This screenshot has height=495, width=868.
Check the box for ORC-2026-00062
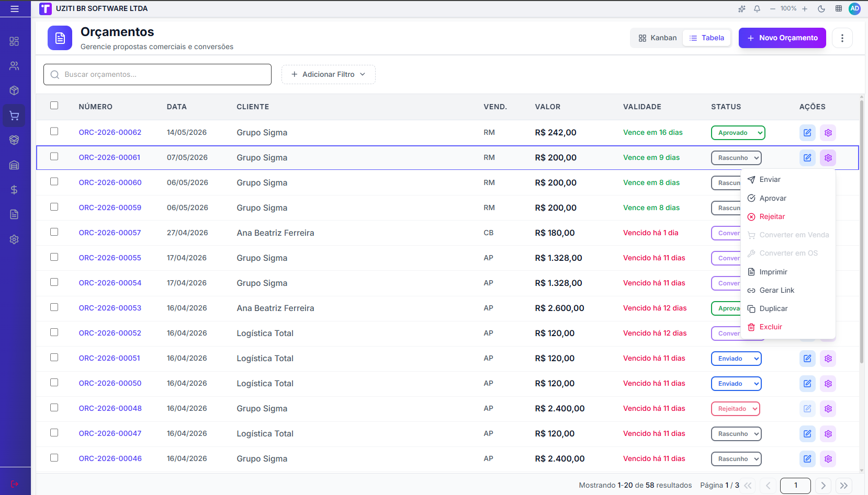coord(54,132)
